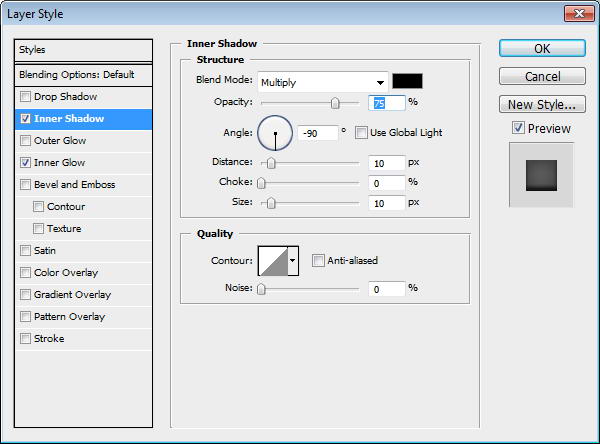This screenshot has height=444, width=600.
Task: Enable the Pattern Overlay checkbox
Action: [x=25, y=317]
